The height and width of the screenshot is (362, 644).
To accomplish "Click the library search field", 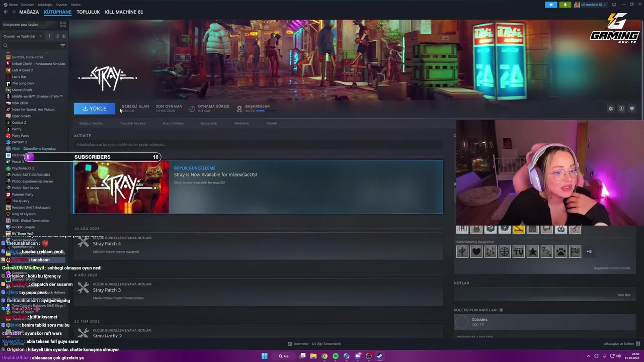I will [30, 46].
